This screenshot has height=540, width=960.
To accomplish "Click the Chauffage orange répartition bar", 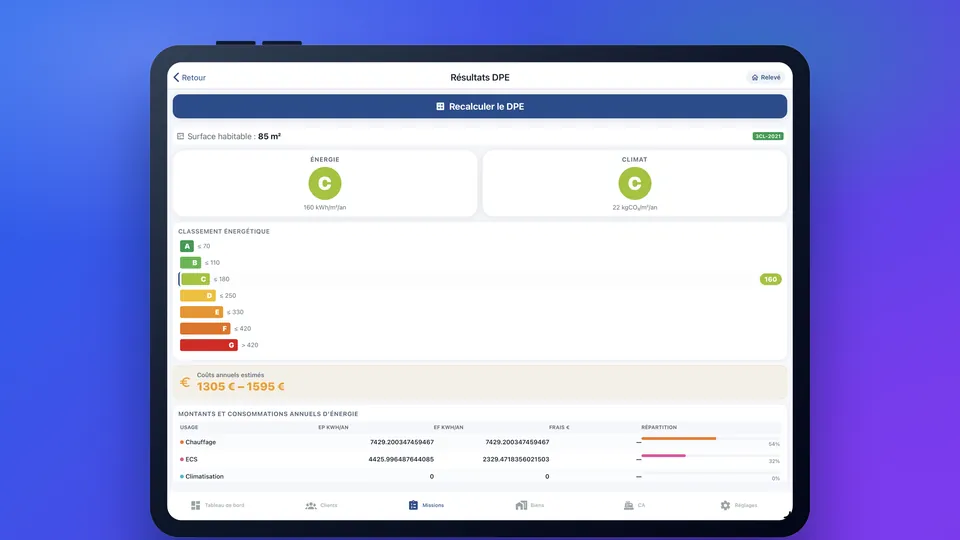I will click(x=678, y=438).
